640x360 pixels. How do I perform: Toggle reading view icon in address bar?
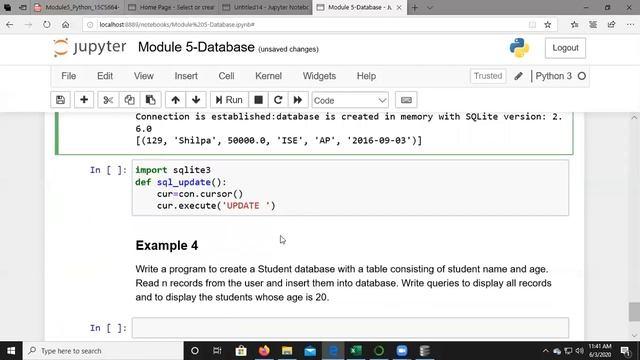[532, 24]
